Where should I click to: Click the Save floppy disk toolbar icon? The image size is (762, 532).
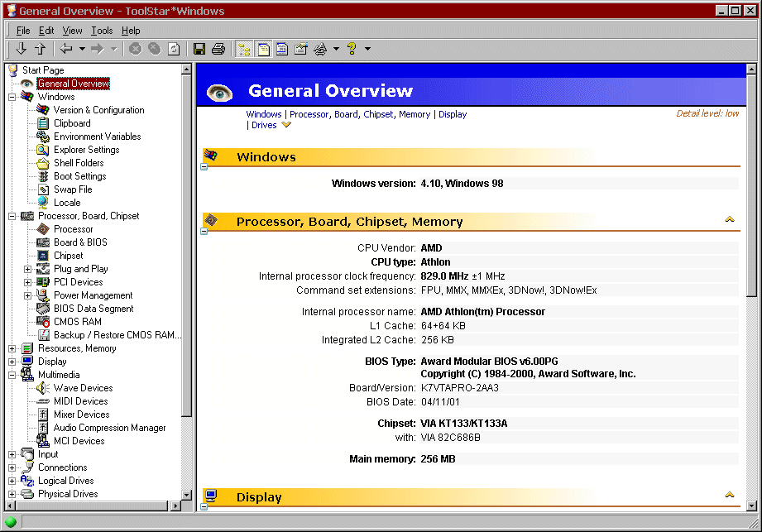click(199, 49)
